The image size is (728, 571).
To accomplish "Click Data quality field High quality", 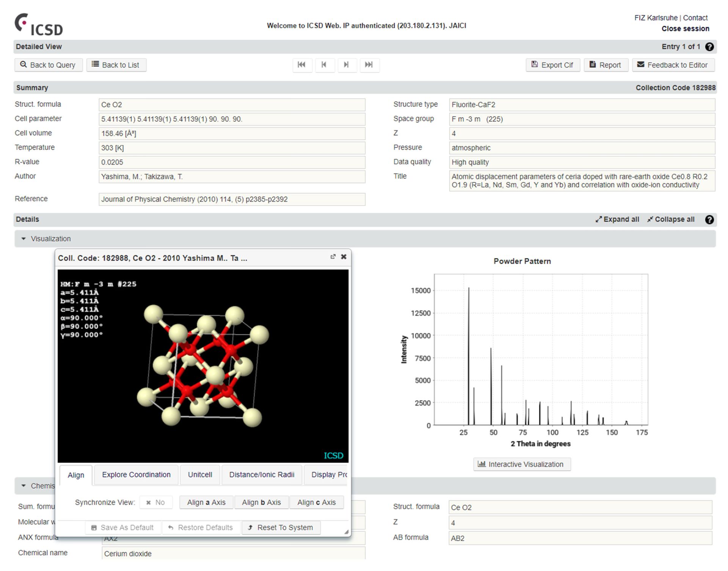I will pyautogui.click(x=582, y=162).
